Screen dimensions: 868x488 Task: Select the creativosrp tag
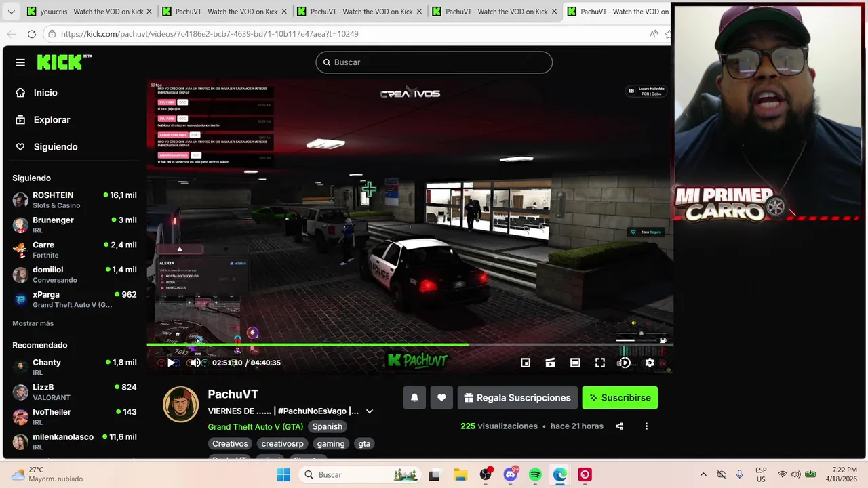[283, 444]
